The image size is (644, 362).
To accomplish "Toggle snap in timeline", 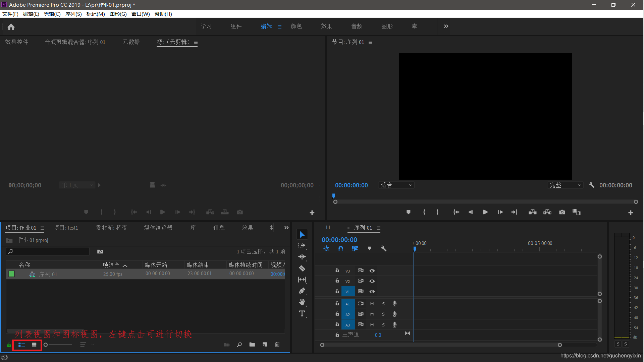I will click(x=341, y=248).
